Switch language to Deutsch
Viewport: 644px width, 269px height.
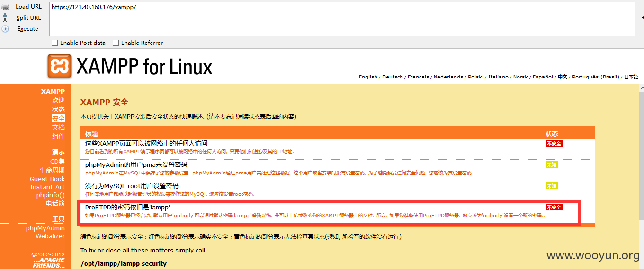[x=393, y=77]
